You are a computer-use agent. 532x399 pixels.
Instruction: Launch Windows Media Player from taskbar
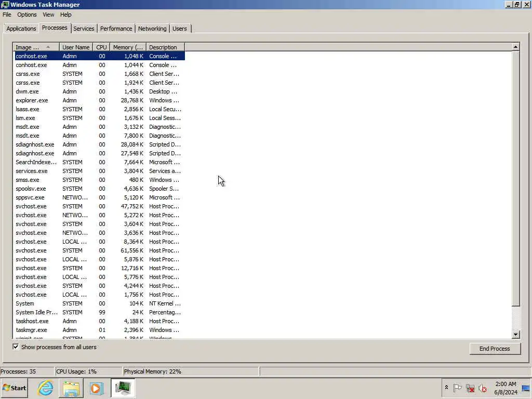click(96, 388)
